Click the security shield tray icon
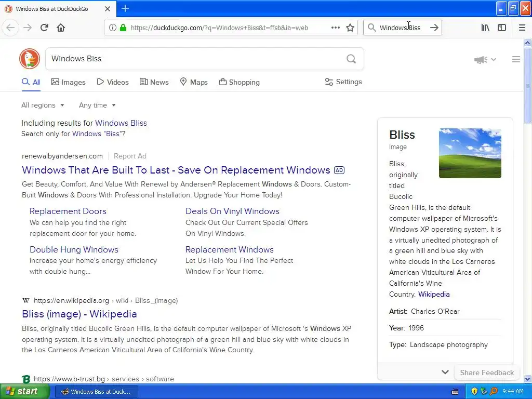This screenshot has height=399, width=532. 474,391
